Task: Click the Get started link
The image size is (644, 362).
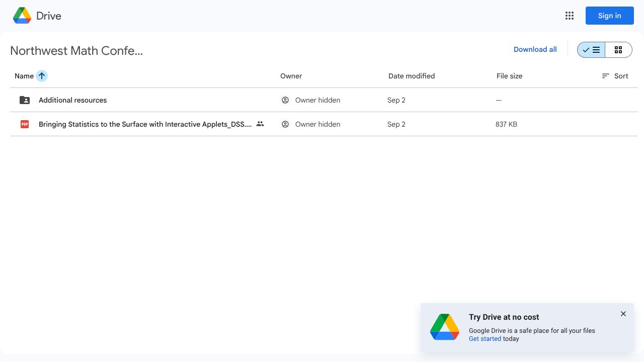Action: pos(485,339)
